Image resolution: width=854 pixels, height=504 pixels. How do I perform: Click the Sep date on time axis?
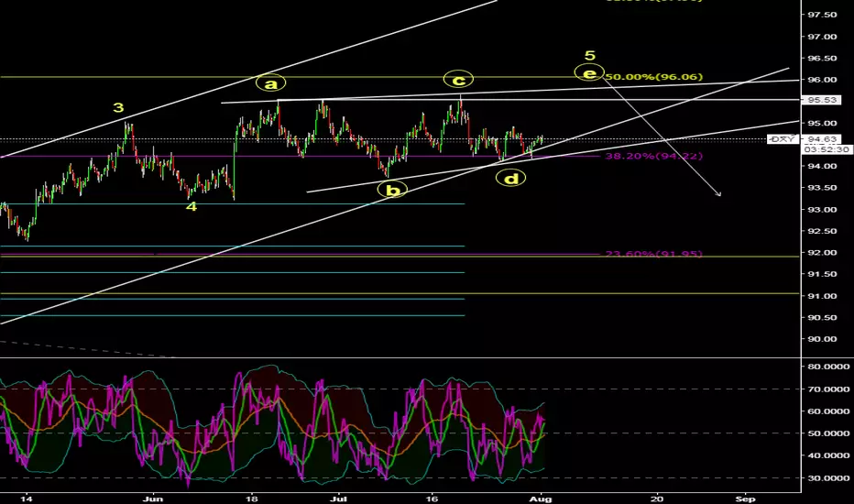pyautogui.click(x=745, y=499)
